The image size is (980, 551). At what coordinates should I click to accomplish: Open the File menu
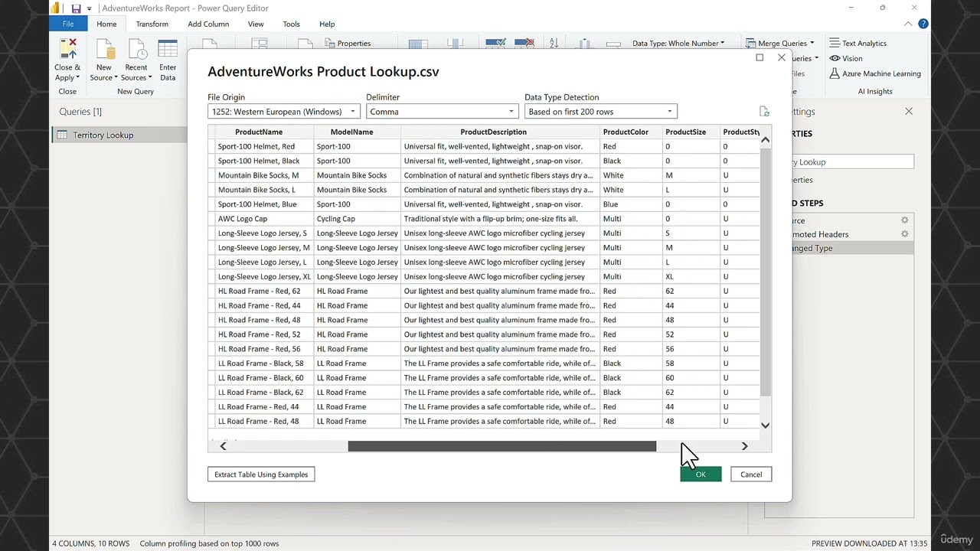(x=68, y=24)
